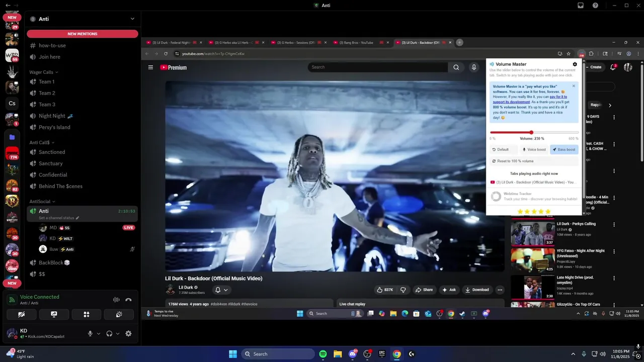The width and height of the screenshot is (644, 362).
Task: Mute Discord microphone
Action: click(90, 333)
